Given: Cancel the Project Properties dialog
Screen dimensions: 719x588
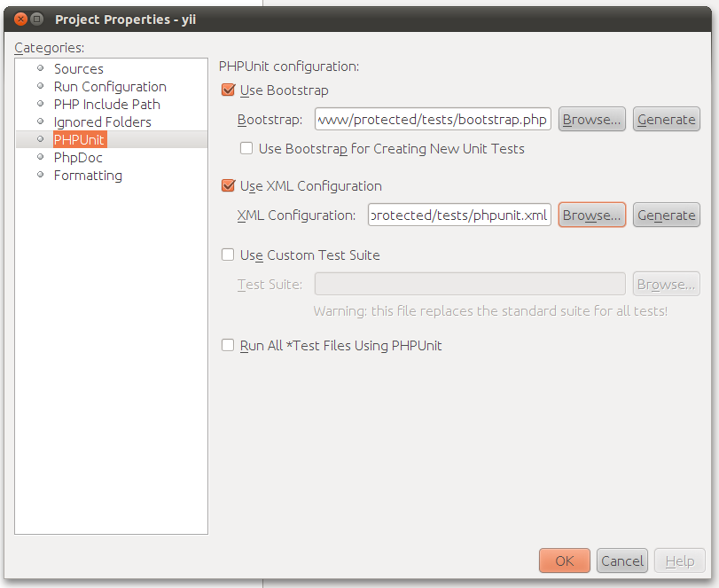Looking at the screenshot, I should [x=622, y=561].
